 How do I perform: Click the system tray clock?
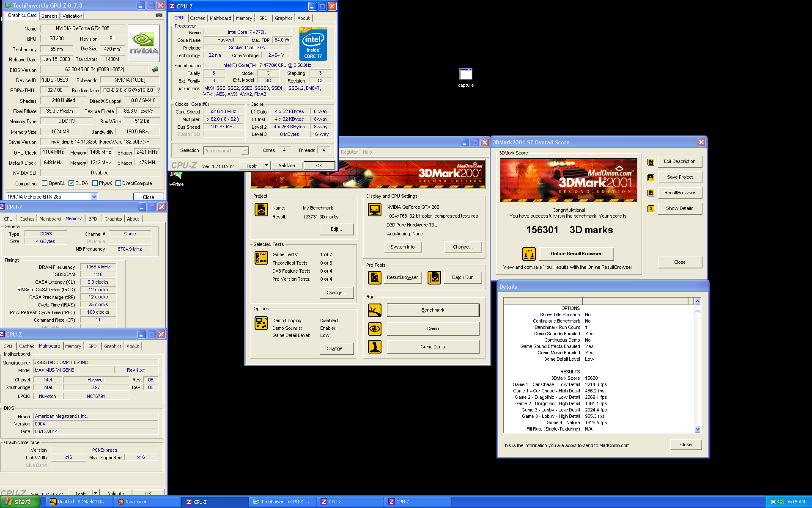point(796,502)
